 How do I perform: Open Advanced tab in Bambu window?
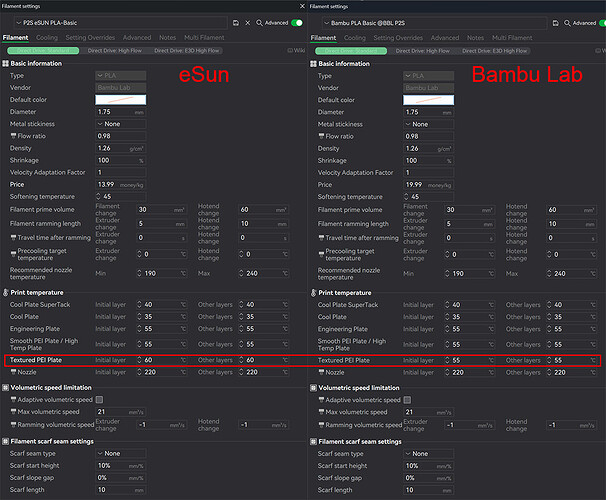(445, 38)
